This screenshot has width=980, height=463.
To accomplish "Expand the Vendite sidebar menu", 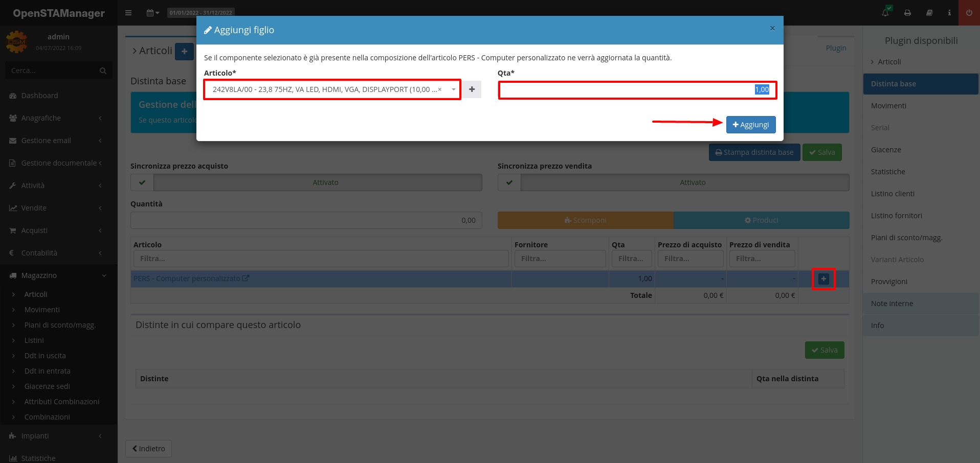I will click(x=56, y=208).
